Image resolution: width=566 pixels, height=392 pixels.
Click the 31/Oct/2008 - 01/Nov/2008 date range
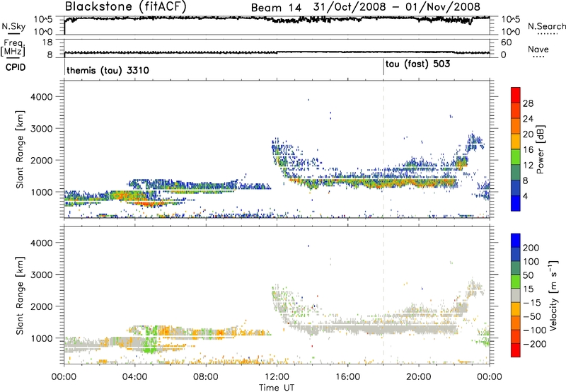tap(397, 7)
